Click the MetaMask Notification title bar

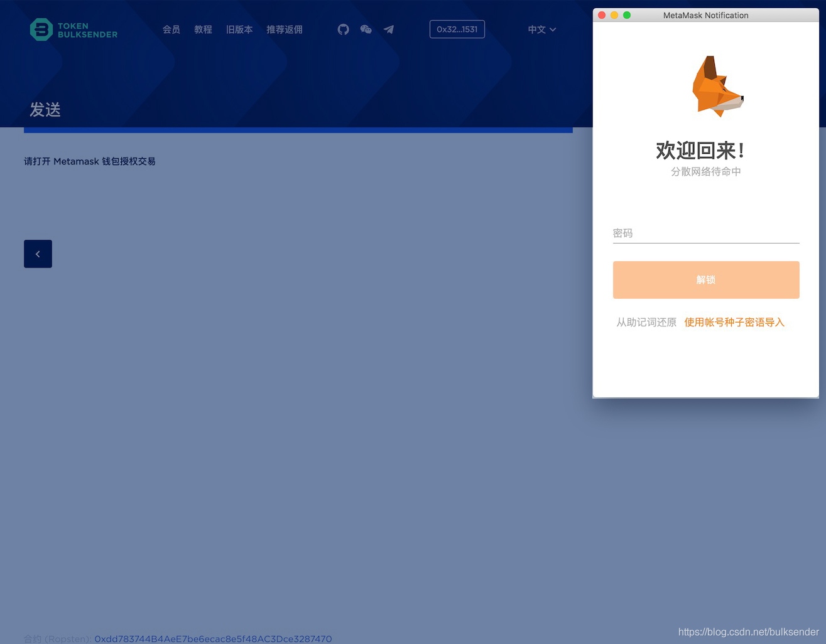pyautogui.click(x=706, y=15)
